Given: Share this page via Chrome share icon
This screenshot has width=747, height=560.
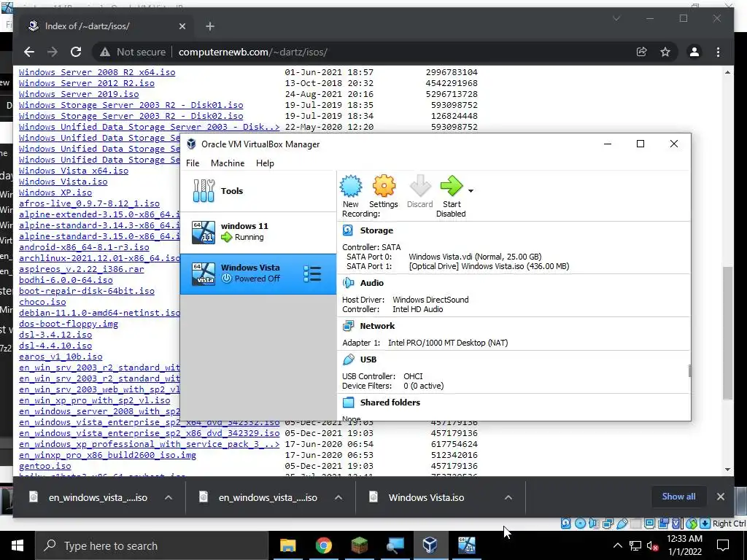Looking at the screenshot, I should [641, 52].
